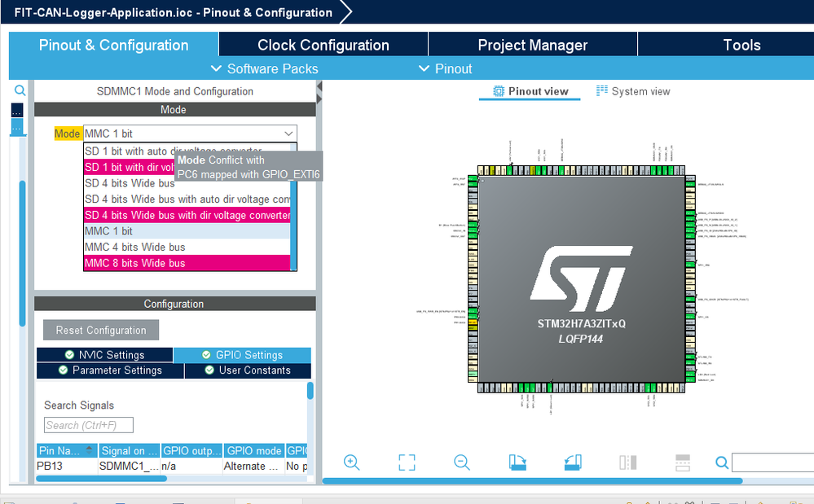Click the left sidebar vertical scrollbar
This screenshot has width=814, height=504.
pos(22,253)
